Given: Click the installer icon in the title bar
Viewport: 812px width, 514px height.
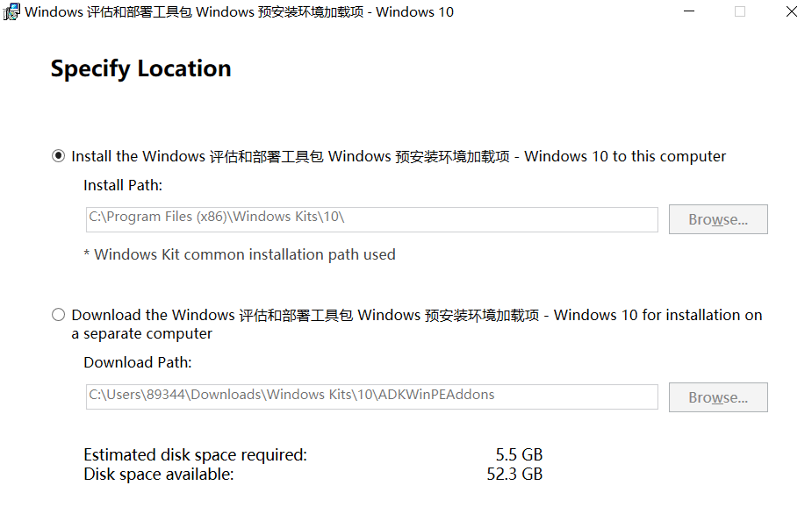Looking at the screenshot, I should pos(11,12).
